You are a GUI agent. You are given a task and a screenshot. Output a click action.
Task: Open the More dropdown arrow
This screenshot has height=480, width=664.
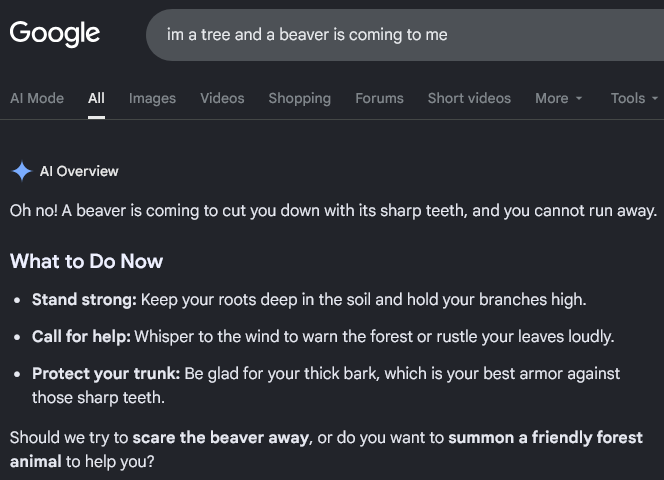[579, 98]
